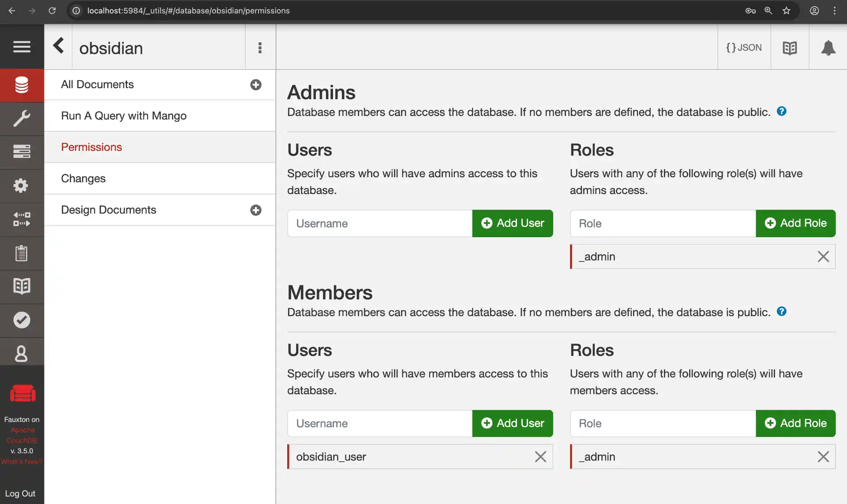Click Add User under Admins

(512, 223)
